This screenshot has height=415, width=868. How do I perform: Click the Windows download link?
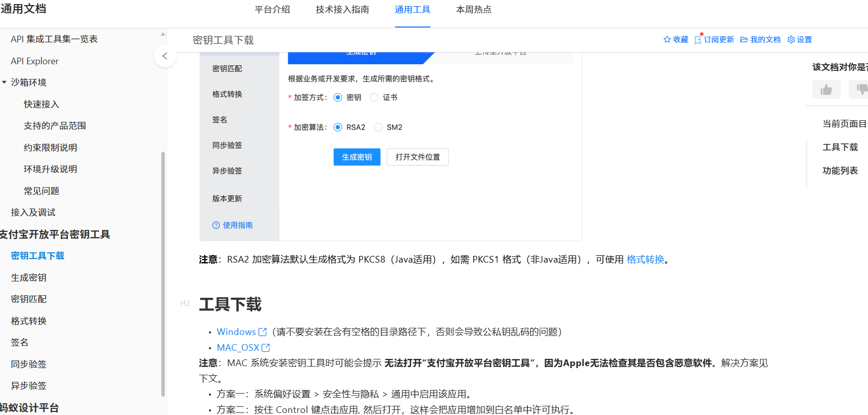(x=236, y=332)
